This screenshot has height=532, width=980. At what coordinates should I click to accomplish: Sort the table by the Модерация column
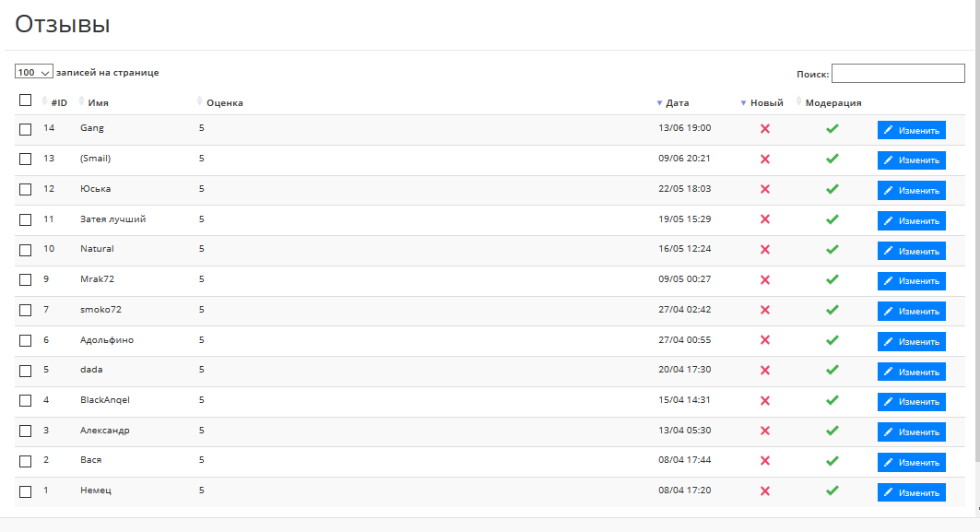click(x=832, y=103)
